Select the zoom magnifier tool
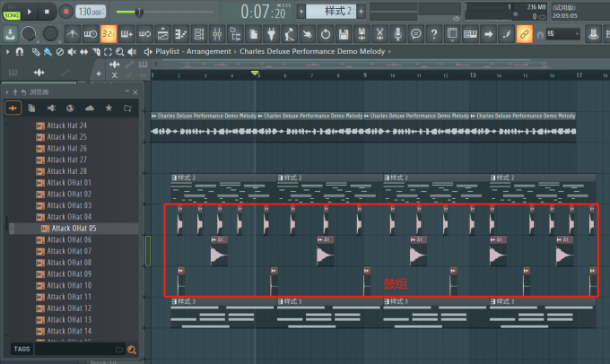Viewport: 610px width, 364px height. tap(120, 52)
